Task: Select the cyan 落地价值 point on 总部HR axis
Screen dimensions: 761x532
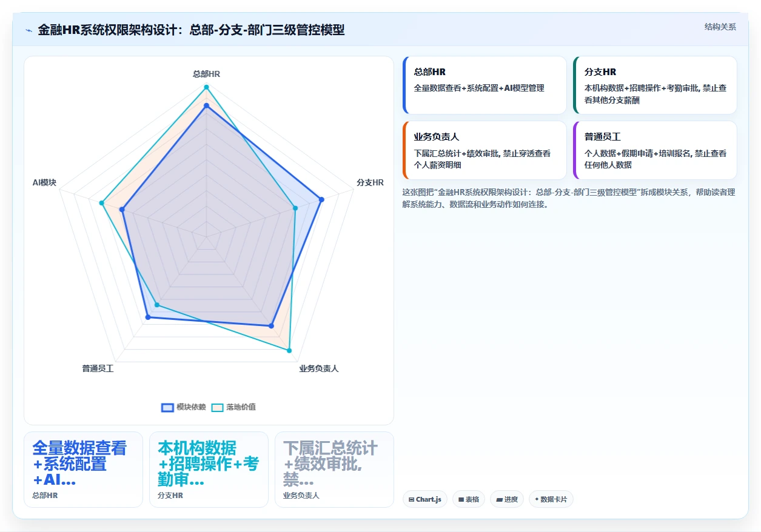Action: click(206, 87)
